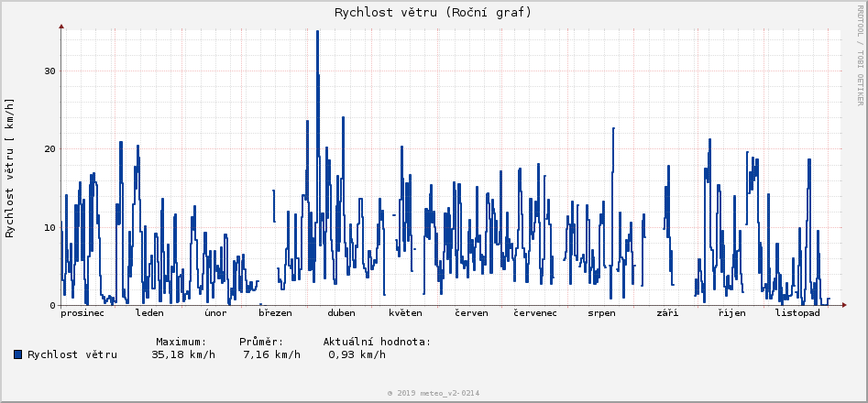Click the "Aktuální hodnota:" heading

point(377,342)
